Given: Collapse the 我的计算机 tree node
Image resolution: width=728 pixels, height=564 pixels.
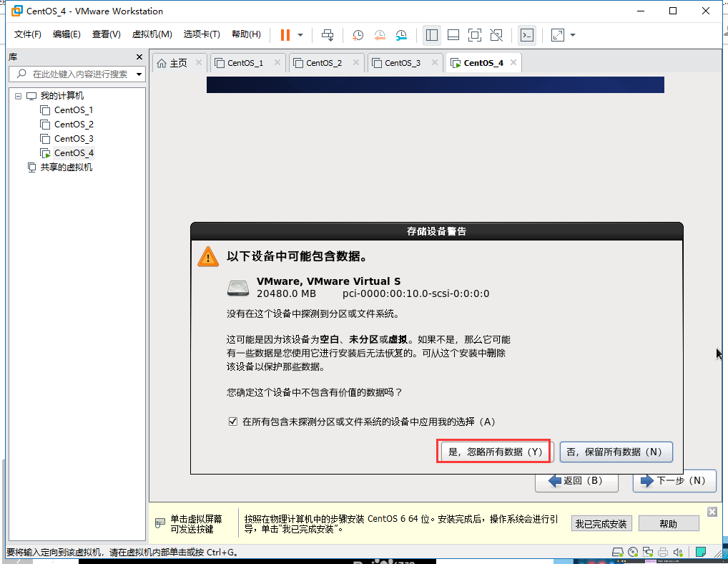Looking at the screenshot, I should point(18,96).
